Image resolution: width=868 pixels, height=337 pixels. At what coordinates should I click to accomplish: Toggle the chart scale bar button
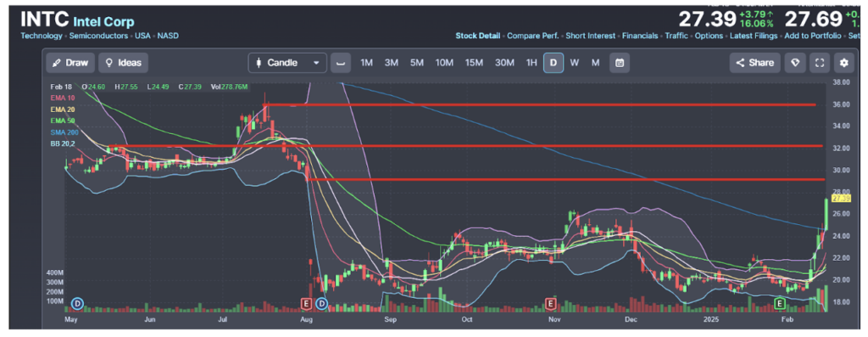(341, 63)
